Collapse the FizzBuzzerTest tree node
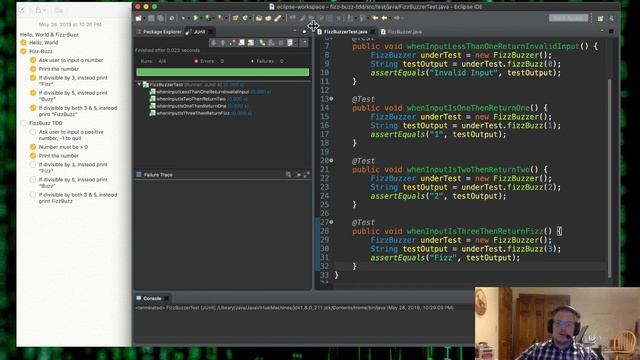Viewport: 640px width, 360px height. coord(139,84)
